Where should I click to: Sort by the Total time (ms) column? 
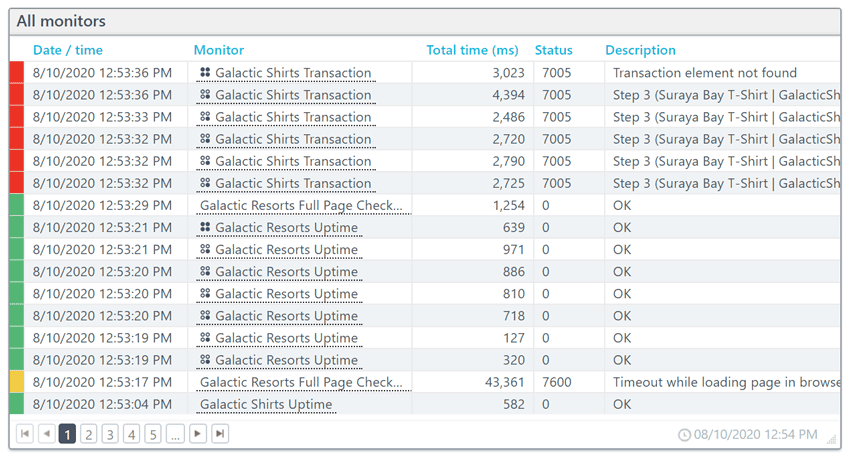tap(472, 50)
